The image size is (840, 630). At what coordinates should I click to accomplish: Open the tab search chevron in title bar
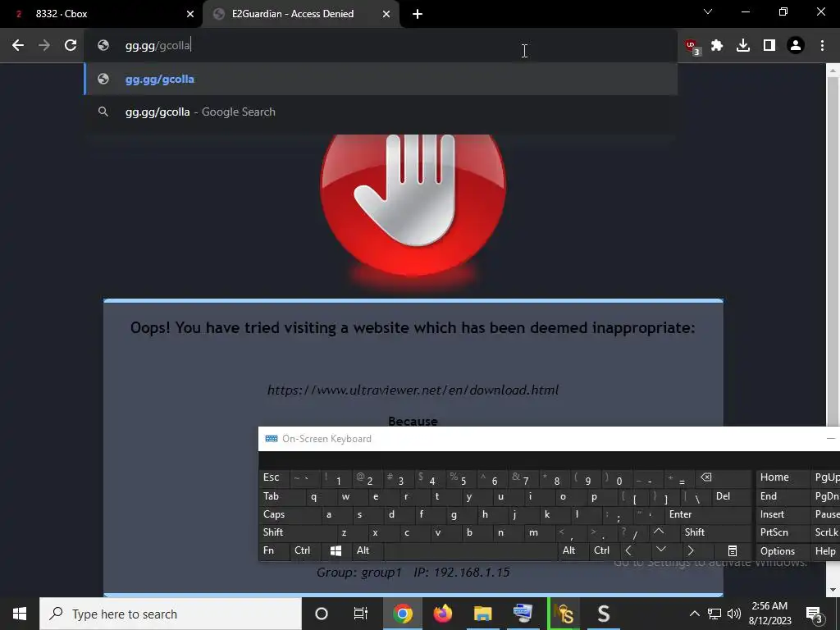click(708, 11)
